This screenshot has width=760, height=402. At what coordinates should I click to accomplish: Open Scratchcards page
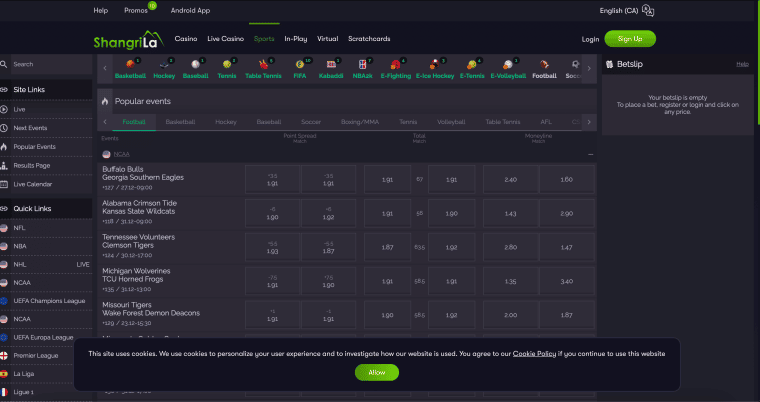pyautogui.click(x=369, y=39)
